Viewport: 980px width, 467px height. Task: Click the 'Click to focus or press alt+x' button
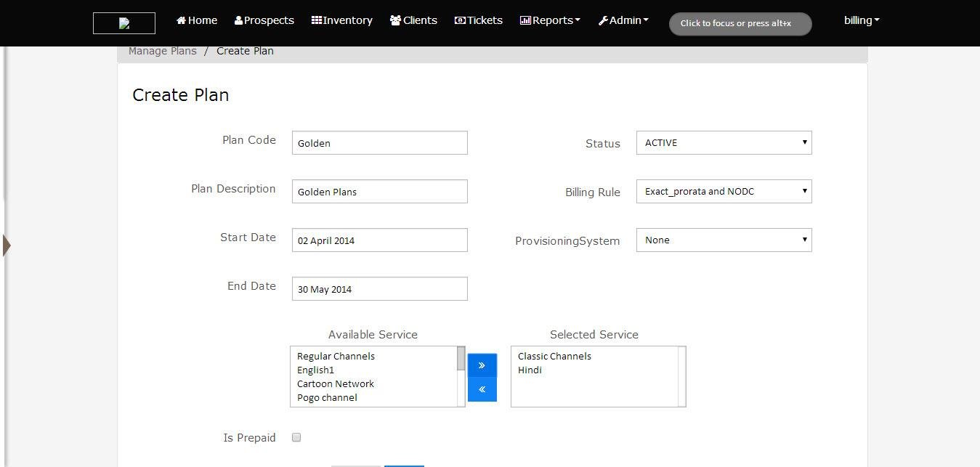[x=739, y=23]
